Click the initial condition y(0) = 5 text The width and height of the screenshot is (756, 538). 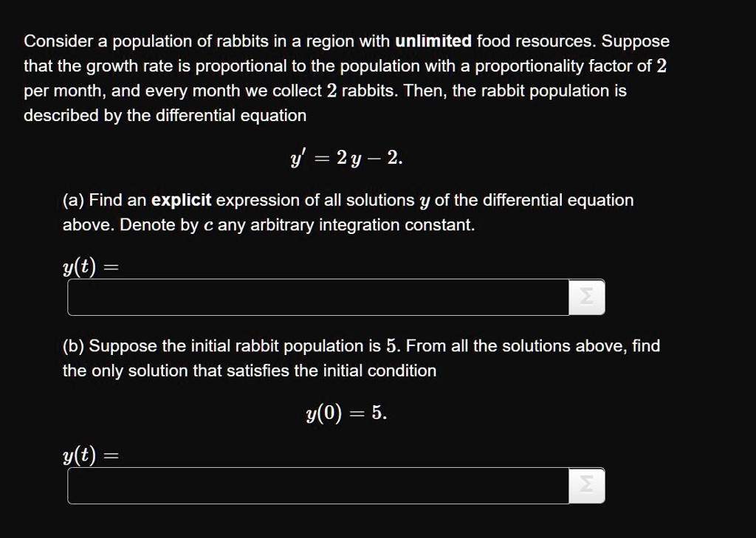pyautogui.click(x=346, y=413)
